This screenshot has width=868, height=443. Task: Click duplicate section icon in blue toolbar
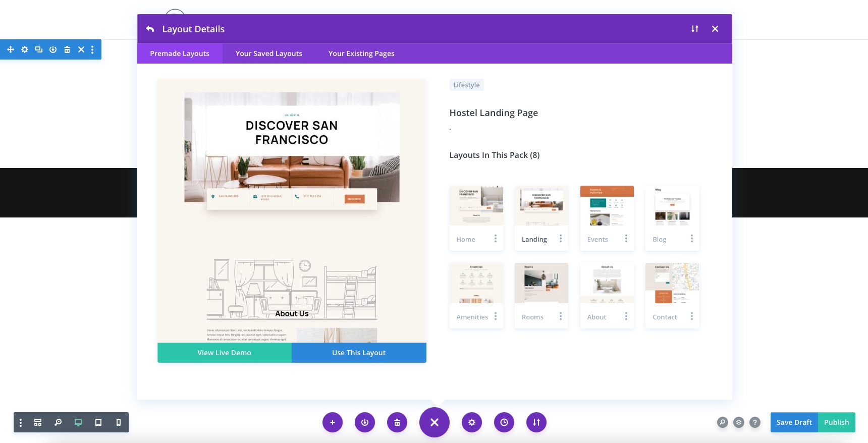(x=39, y=49)
